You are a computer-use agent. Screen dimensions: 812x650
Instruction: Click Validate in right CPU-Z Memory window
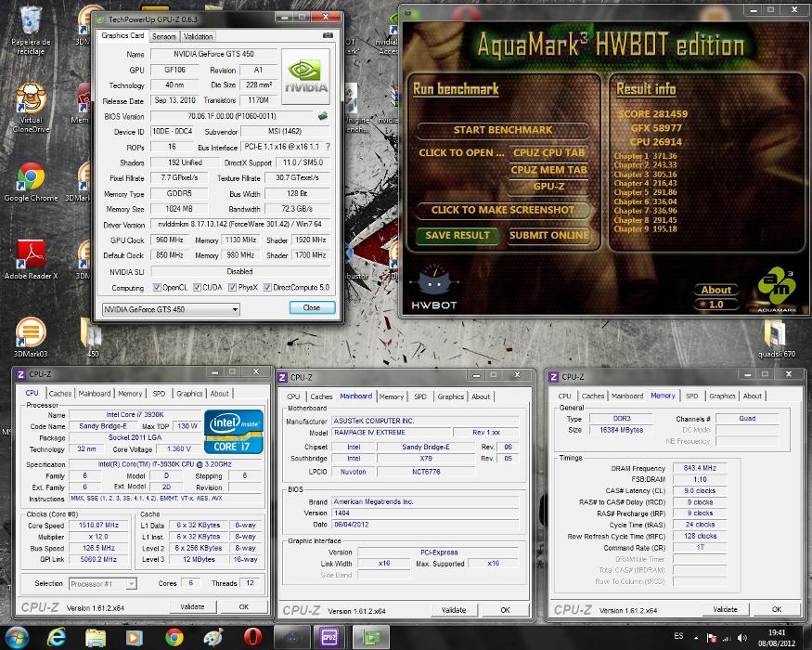tap(725, 609)
